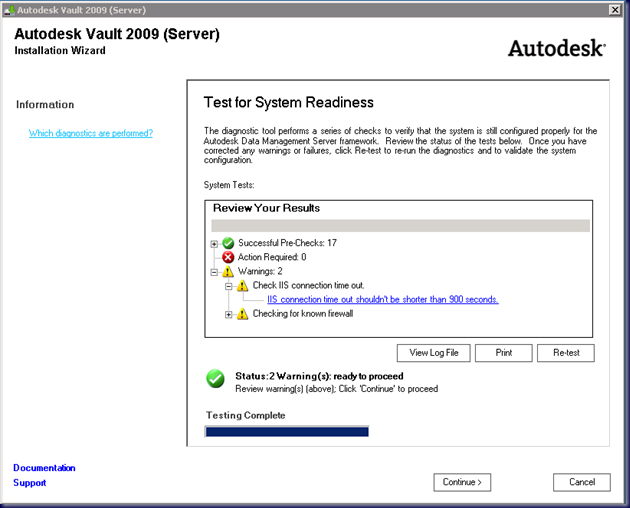This screenshot has height=508, width=630.
Task: Click the green check icon beside Successful Pre-Checks
Action: (228, 243)
